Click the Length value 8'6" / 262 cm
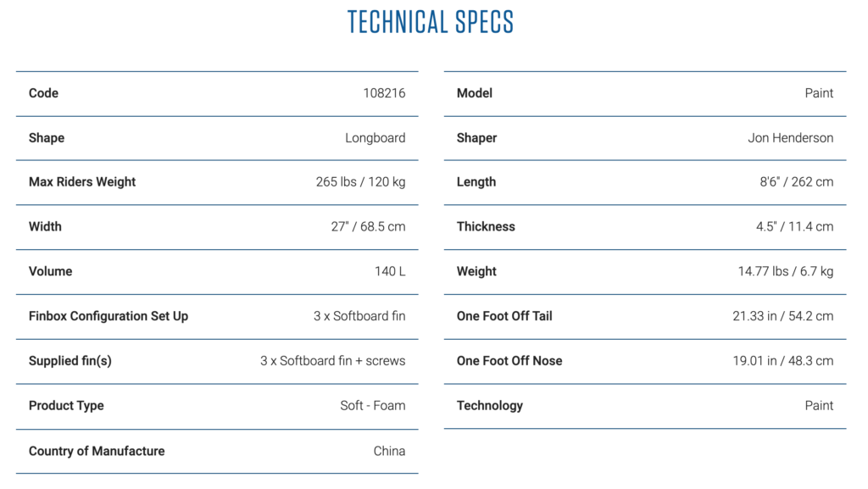868x489 pixels. click(x=796, y=182)
